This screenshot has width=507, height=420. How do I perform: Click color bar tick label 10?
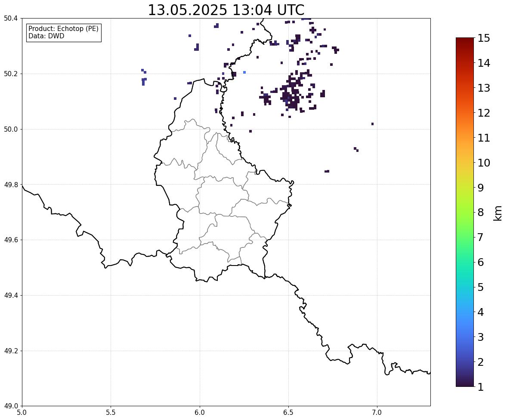pyautogui.click(x=484, y=163)
